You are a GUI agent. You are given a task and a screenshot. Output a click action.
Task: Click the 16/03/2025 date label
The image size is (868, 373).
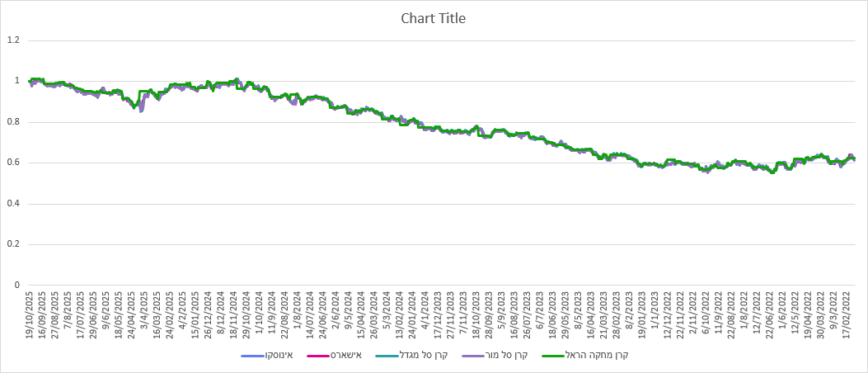[157, 314]
